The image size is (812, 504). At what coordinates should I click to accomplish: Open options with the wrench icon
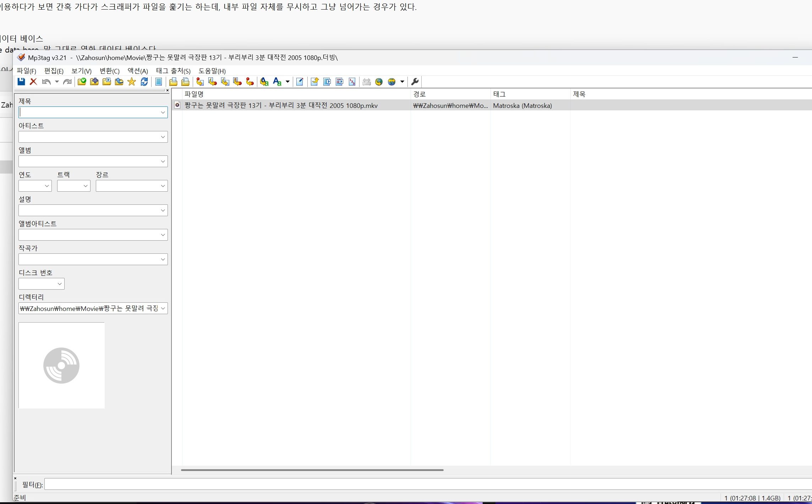415,82
